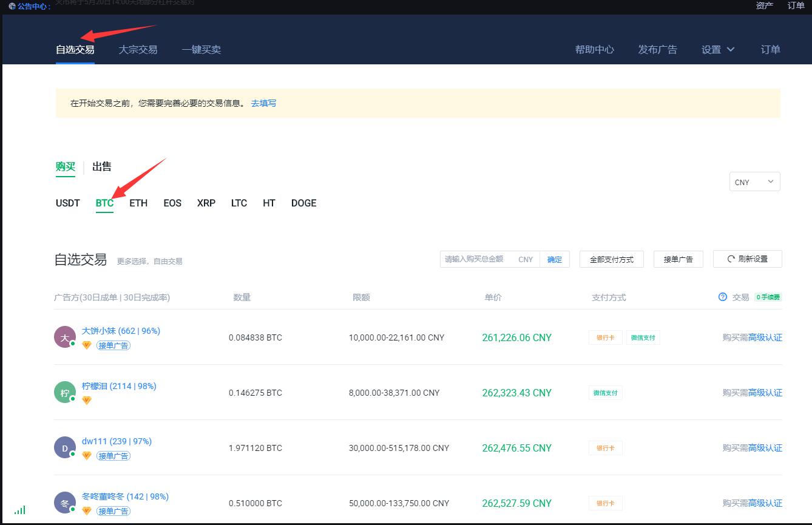The image size is (812, 525).
Task: Select the USDT coin tab
Action: pos(68,203)
